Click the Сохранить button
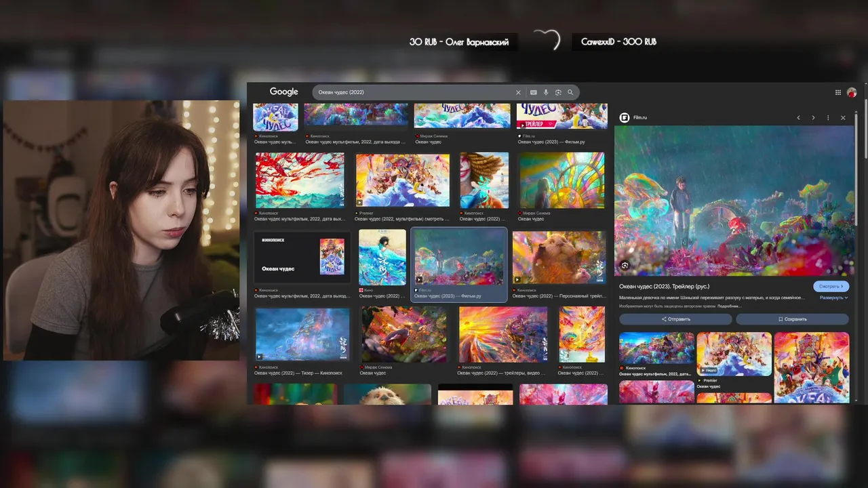This screenshot has height=488, width=868. point(792,319)
